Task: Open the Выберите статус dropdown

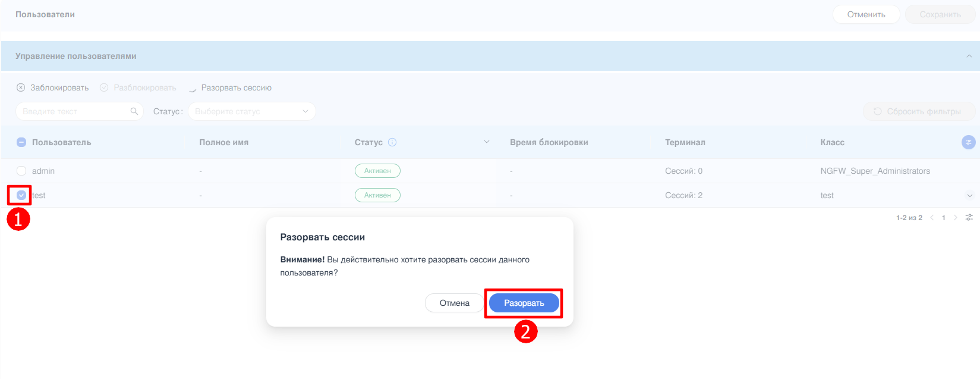Action: [x=251, y=111]
